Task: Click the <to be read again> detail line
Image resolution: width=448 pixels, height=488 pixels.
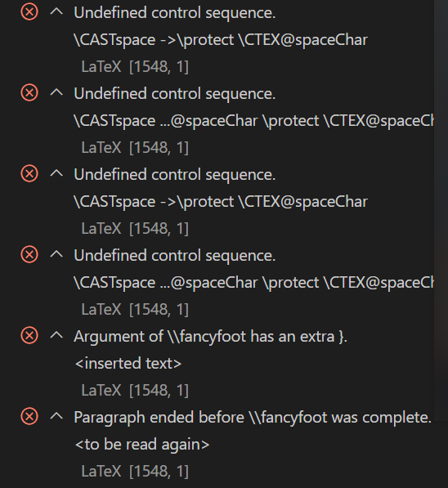Action: pyautogui.click(x=142, y=445)
